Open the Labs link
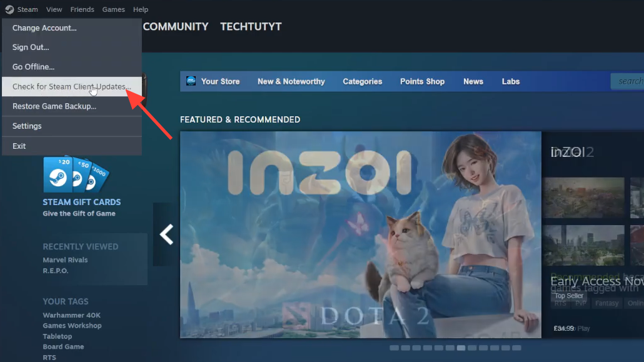 coord(511,81)
